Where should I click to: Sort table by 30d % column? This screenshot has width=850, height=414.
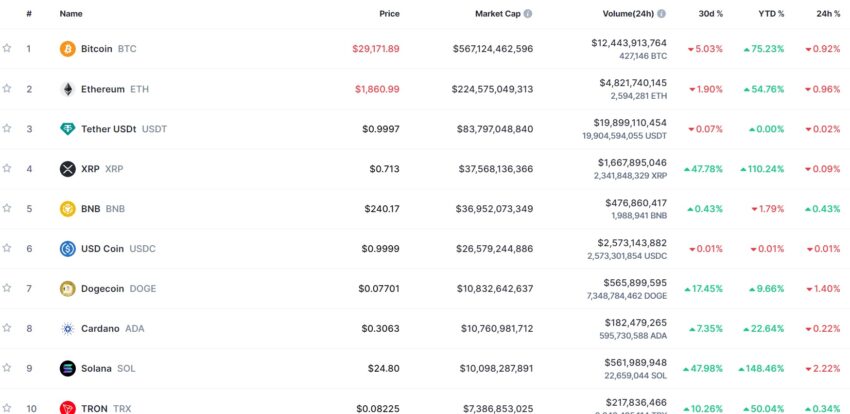710,14
